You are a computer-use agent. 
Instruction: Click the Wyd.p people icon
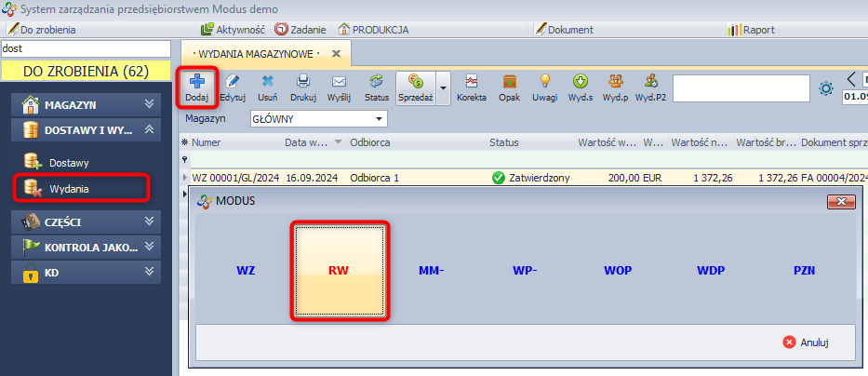click(x=616, y=81)
